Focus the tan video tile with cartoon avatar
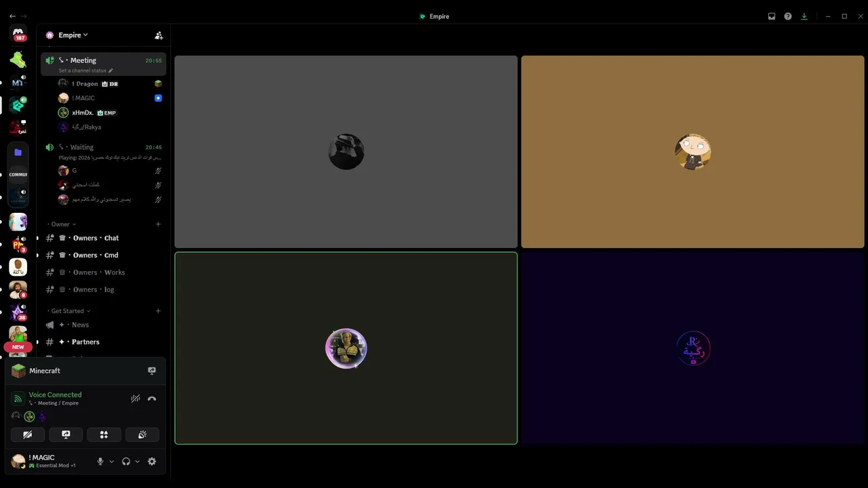This screenshot has width=868, height=488. tap(692, 152)
